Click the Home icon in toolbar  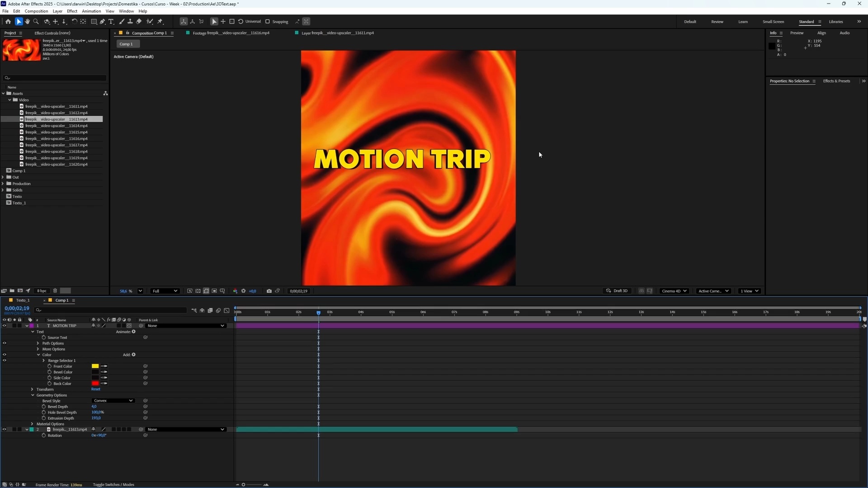(8, 21)
